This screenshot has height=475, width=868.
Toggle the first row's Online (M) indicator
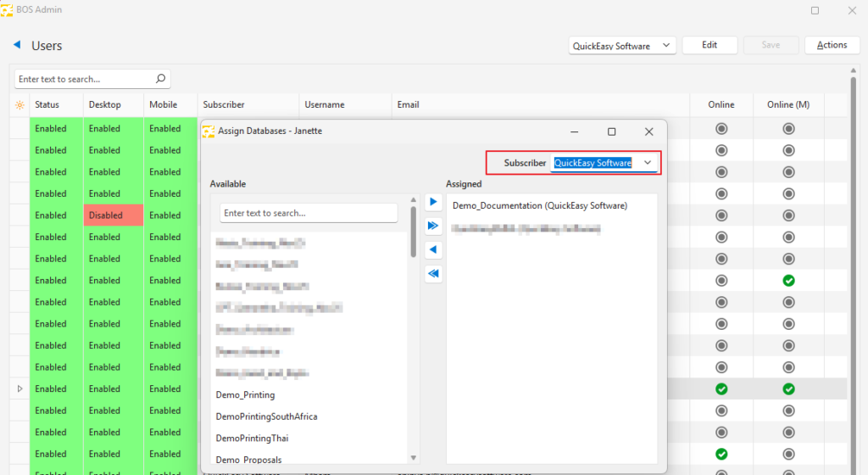click(788, 129)
